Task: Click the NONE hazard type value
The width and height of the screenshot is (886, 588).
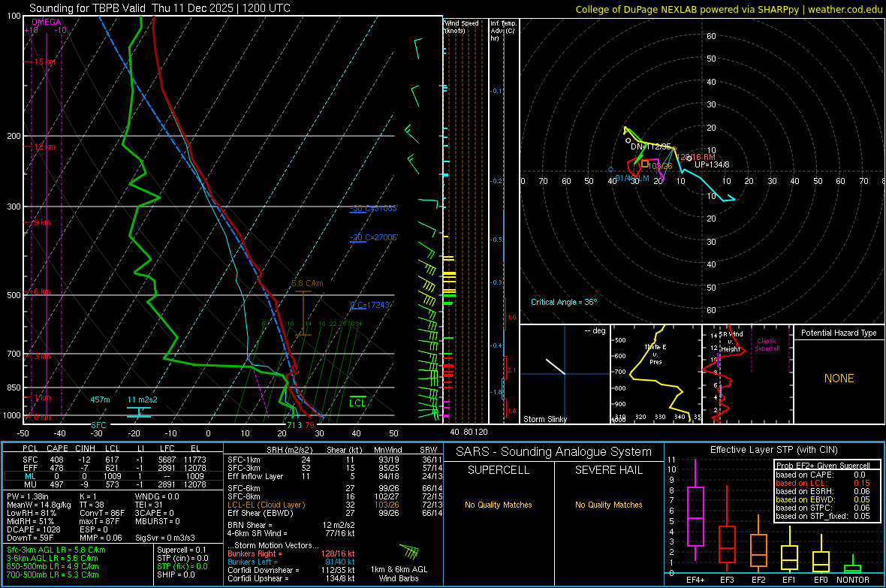Action: [839, 378]
